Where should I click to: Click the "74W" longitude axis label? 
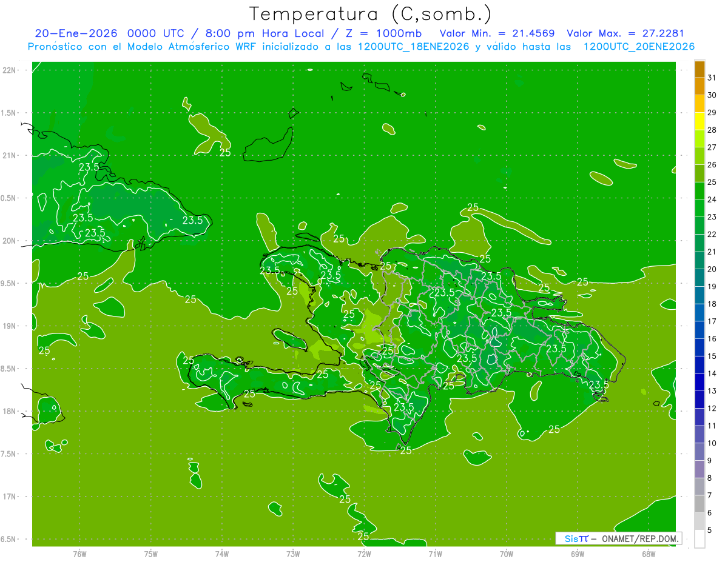(x=222, y=554)
